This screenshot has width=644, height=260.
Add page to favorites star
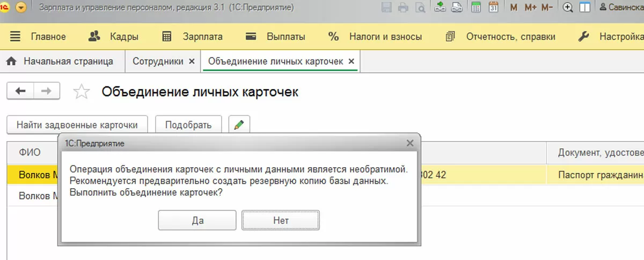point(81,92)
